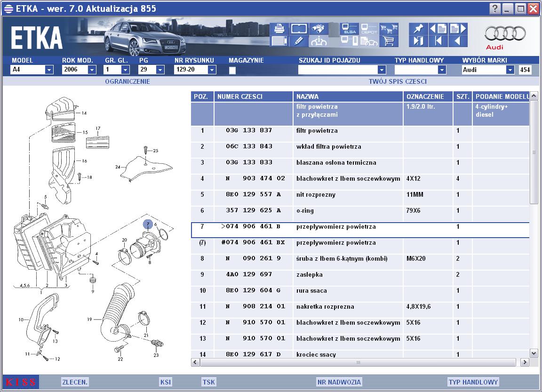Click the Audi rings logo
542x392 pixels.
505,33
